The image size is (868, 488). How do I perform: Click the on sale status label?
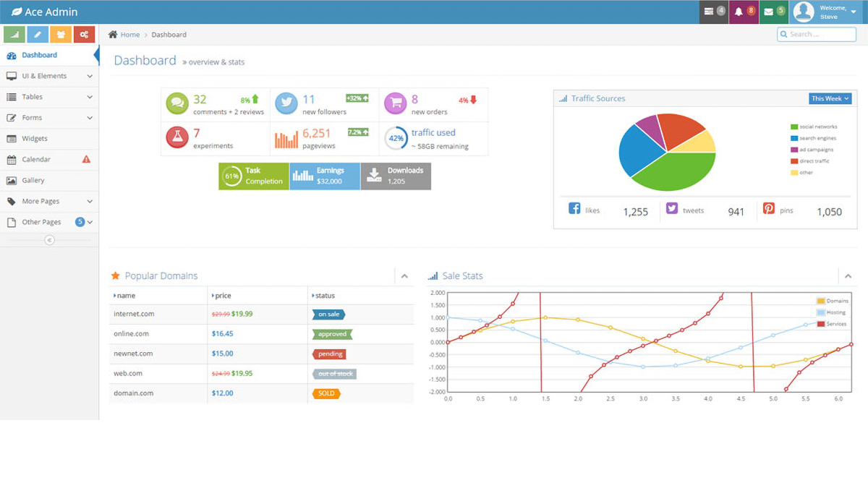328,314
